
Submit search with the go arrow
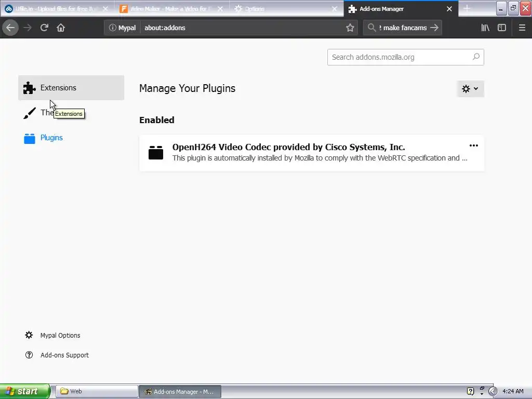tap(434, 28)
